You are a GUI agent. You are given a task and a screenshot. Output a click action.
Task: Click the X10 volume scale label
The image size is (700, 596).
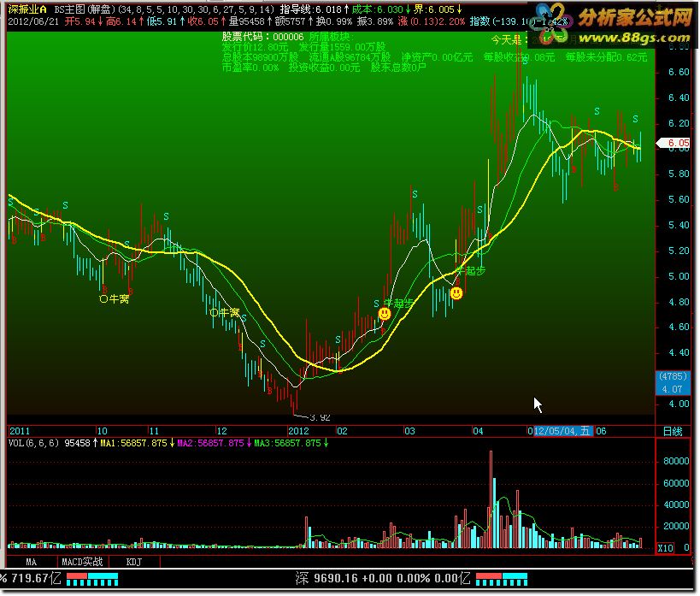point(665,548)
